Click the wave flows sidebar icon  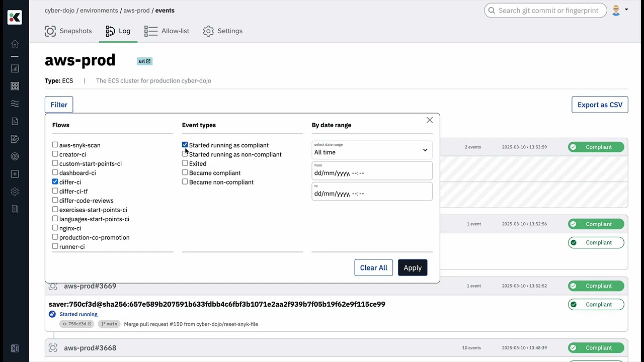[15, 104]
